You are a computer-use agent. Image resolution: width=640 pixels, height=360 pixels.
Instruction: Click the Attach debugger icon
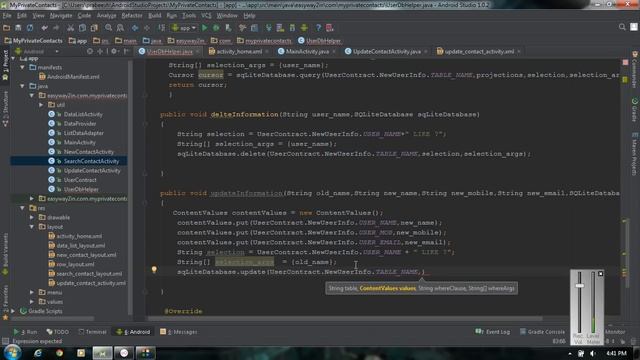tap(228, 28)
